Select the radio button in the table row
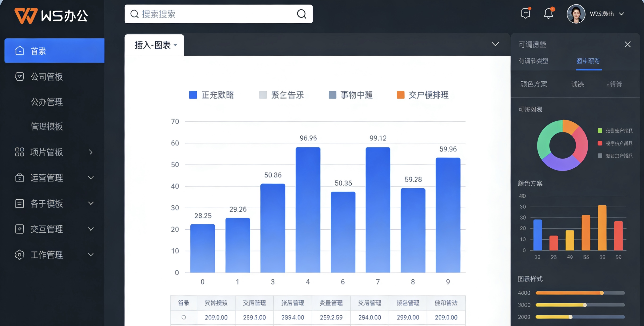This screenshot has height=326, width=644. pyautogui.click(x=184, y=318)
